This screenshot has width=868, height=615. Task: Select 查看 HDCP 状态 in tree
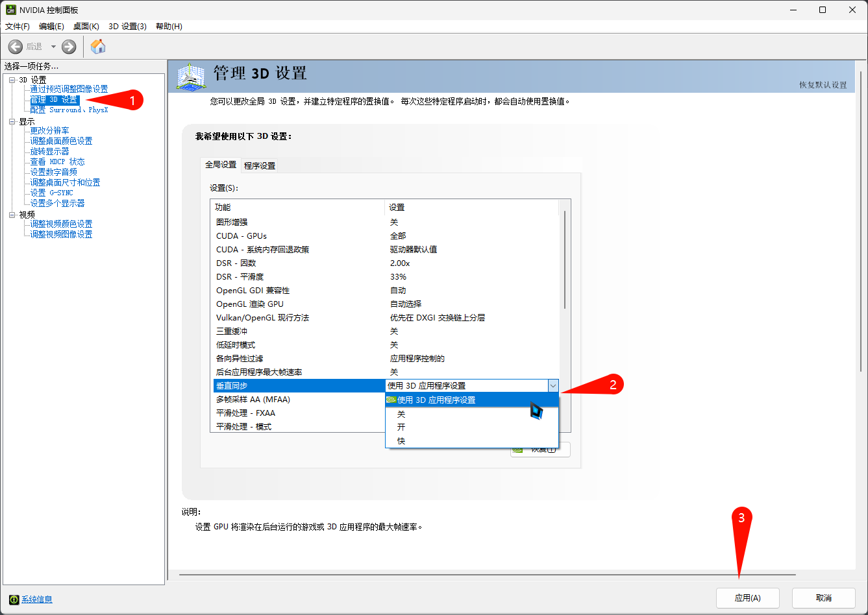(x=57, y=162)
